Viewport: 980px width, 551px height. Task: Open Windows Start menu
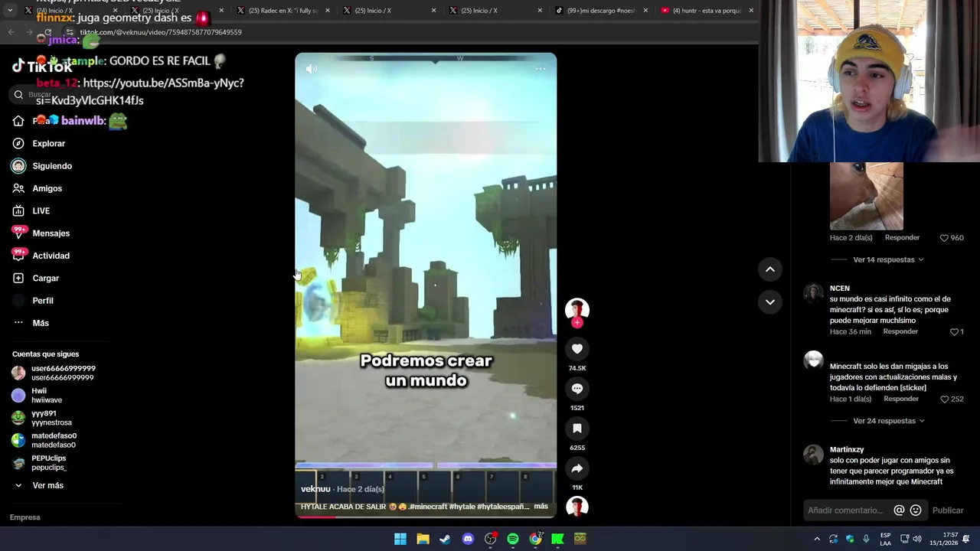tap(400, 539)
